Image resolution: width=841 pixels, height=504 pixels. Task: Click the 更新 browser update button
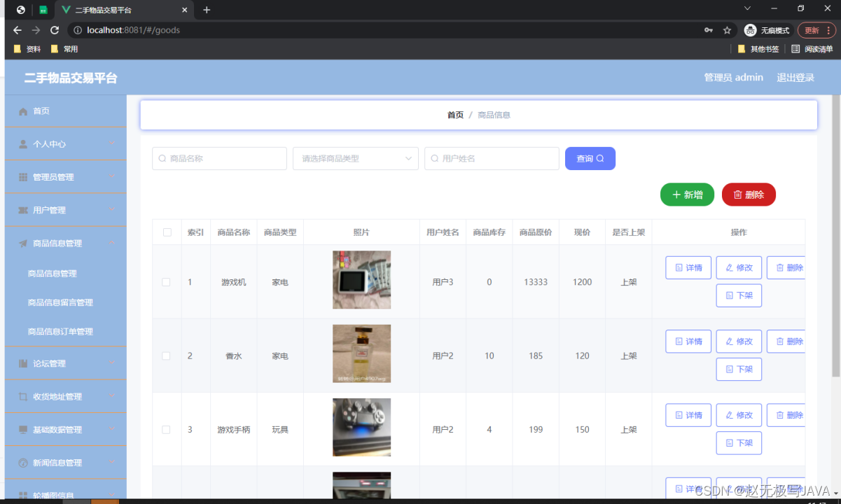[816, 30]
